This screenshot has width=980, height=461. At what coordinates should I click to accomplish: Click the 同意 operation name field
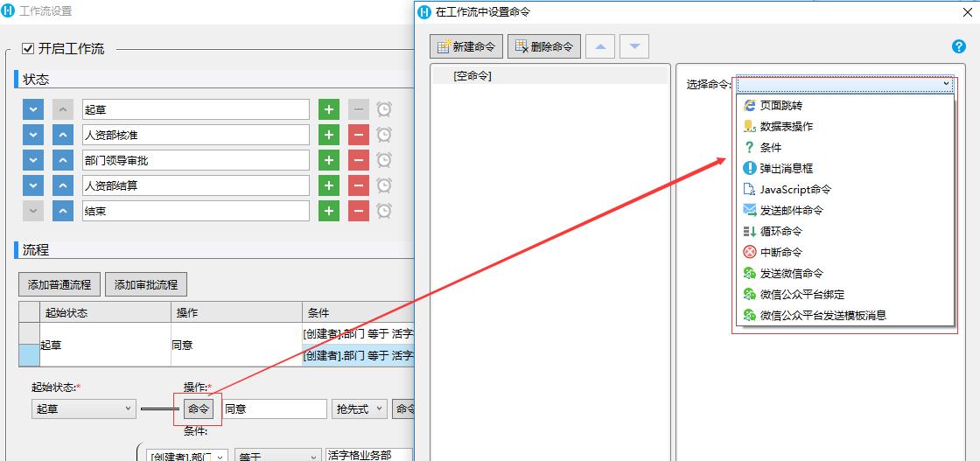tap(275, 409)
